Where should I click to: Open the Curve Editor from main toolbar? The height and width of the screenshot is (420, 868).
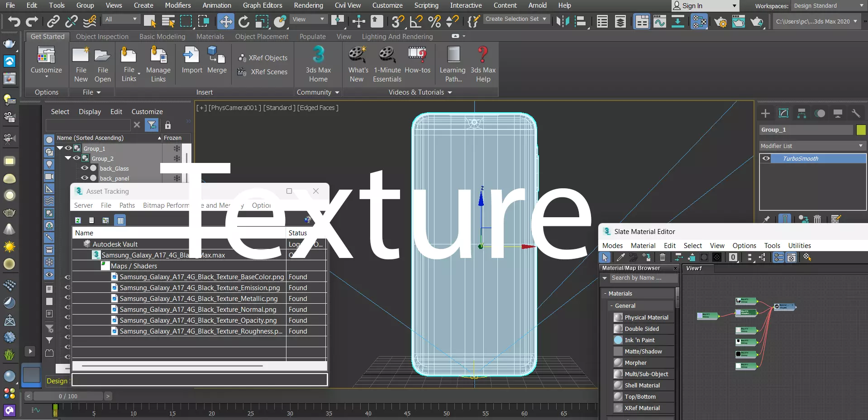[x=659, y=21]
